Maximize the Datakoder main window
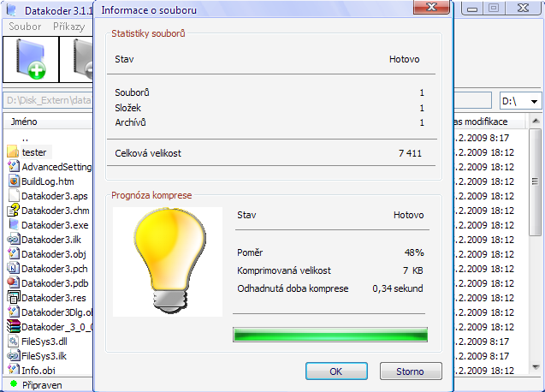 (494, 8)
